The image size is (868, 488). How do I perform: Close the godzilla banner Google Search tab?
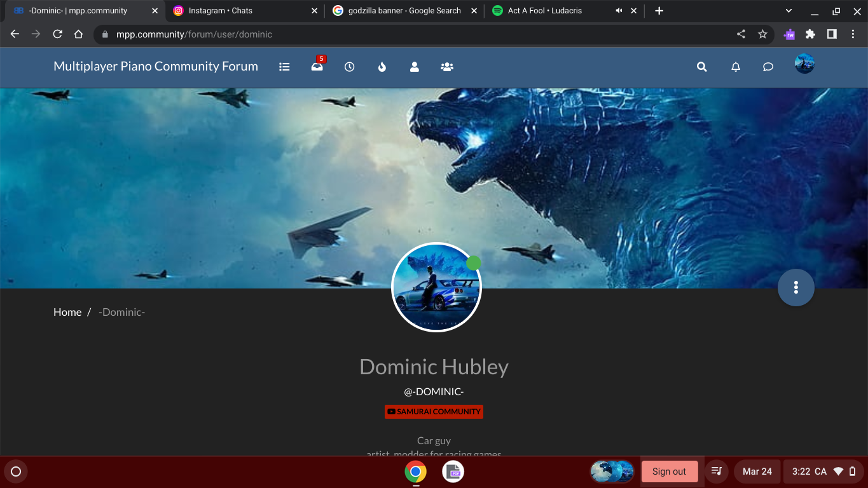click(473, 11)
